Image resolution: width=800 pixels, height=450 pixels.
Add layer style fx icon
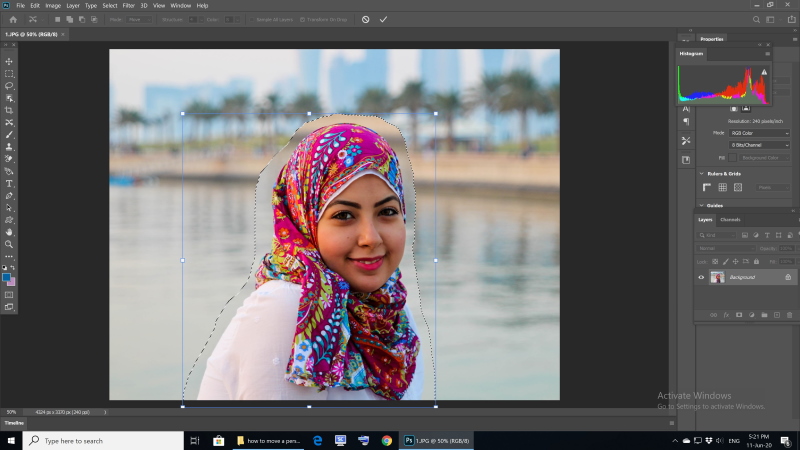(726, 315)
